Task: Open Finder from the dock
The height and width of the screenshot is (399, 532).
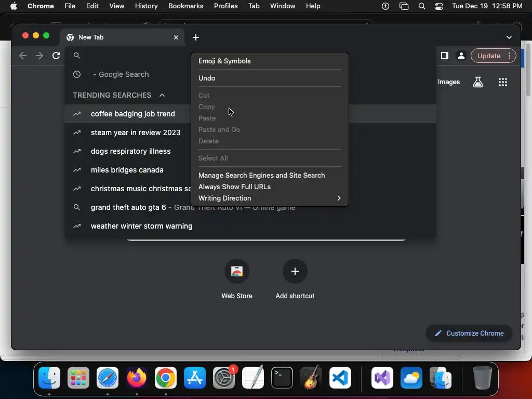Action: (49, 378)
